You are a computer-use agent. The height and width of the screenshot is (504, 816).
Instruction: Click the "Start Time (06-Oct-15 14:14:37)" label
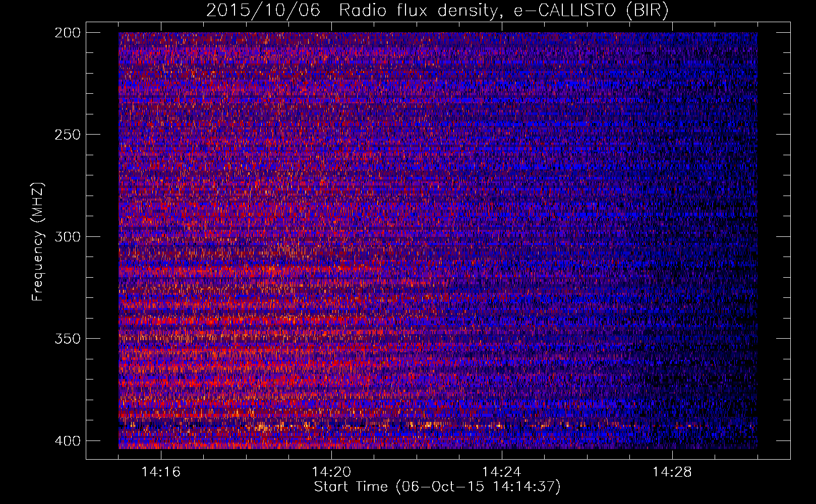437,487
